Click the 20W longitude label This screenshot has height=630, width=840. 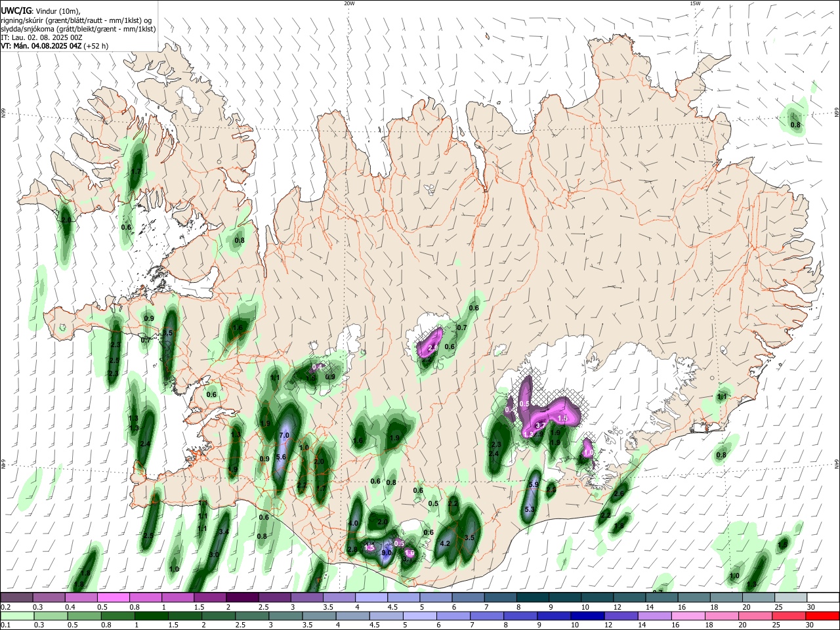point(349,3)
